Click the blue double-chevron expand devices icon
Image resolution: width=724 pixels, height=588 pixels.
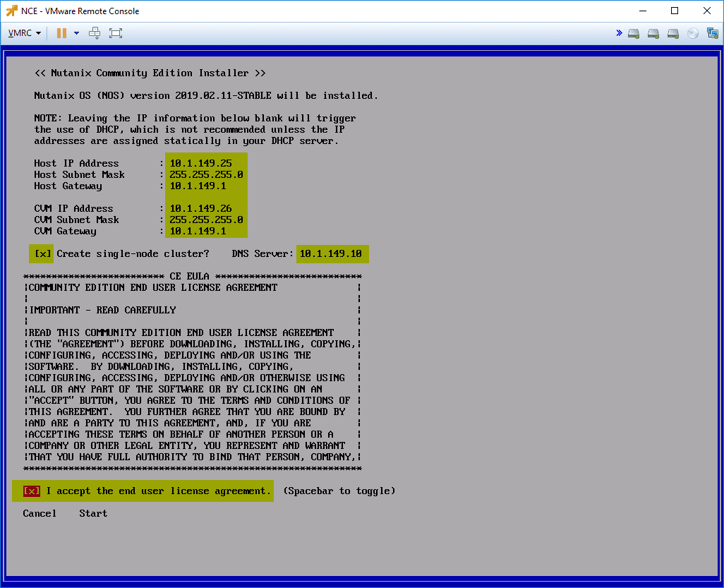point(619,32)
